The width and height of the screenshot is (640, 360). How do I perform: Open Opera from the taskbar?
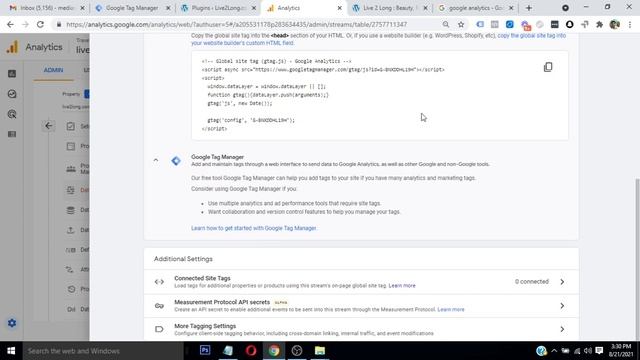251,350
